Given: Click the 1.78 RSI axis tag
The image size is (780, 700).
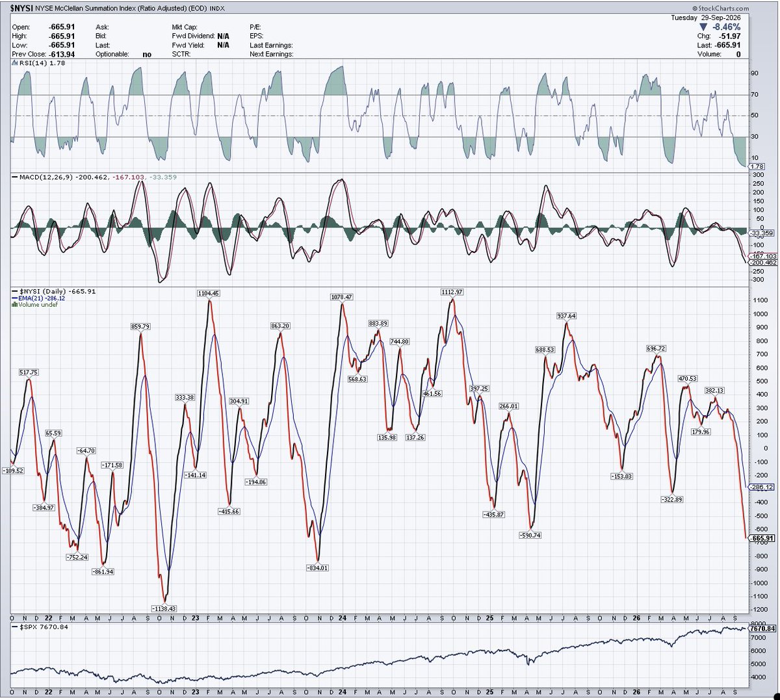Looking at the screenshot, I should pyautogui.click(x=755, y=167).
